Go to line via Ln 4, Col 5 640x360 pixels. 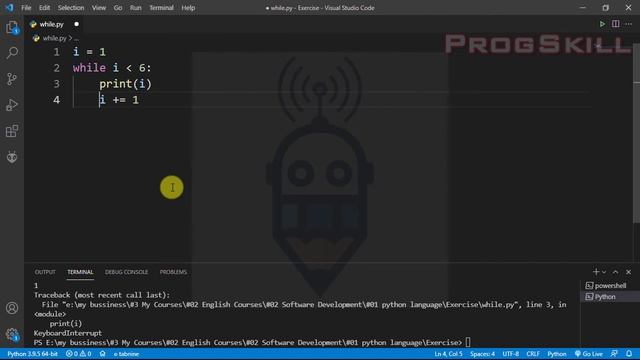pyautogui.click(x=448, y=354)
